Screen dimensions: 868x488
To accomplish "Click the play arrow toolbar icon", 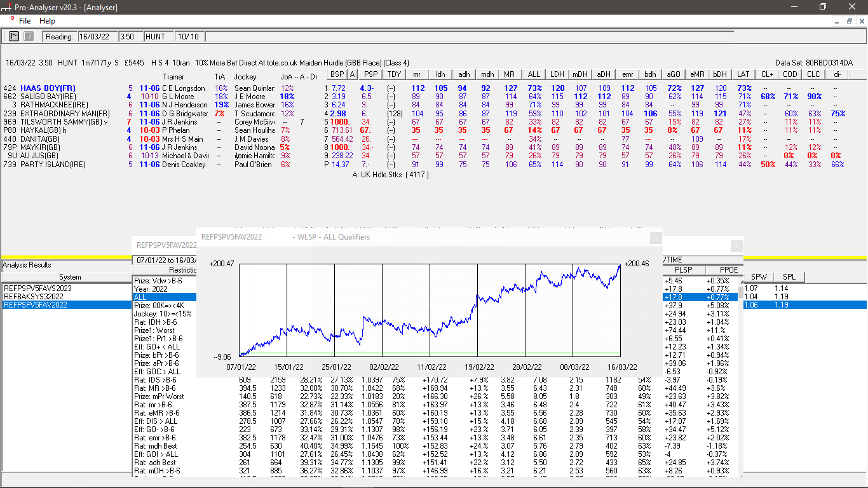I will click(x=14, y=37).
